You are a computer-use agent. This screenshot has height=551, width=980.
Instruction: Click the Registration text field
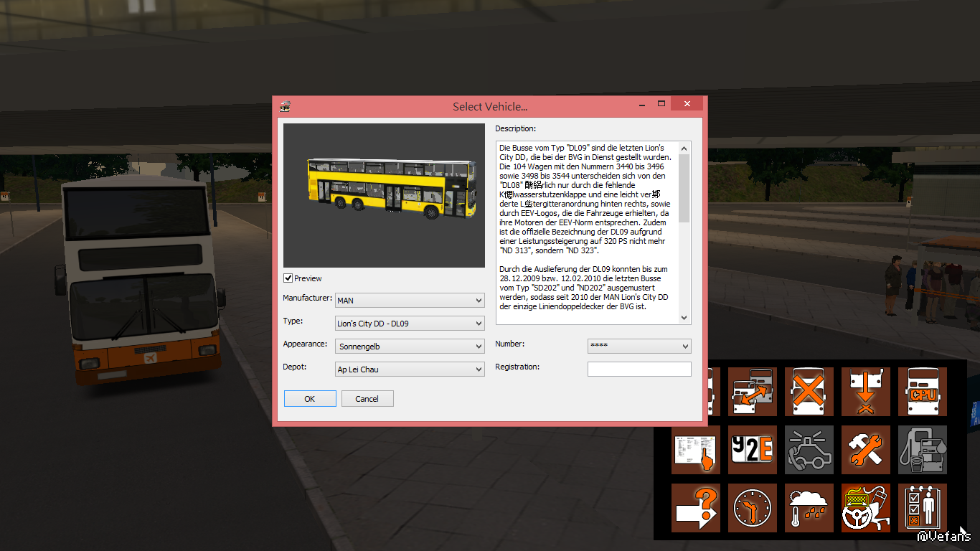click(x=639, y=369)
